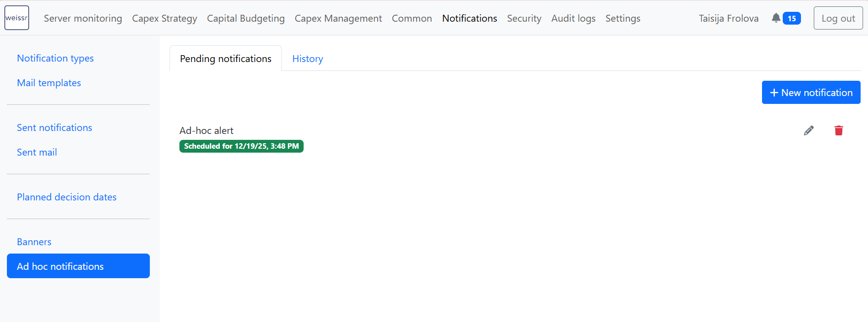The width and height of the screenshot is (868, 322).
Task: Click the New notification button
Action: [x=811, y=93]
